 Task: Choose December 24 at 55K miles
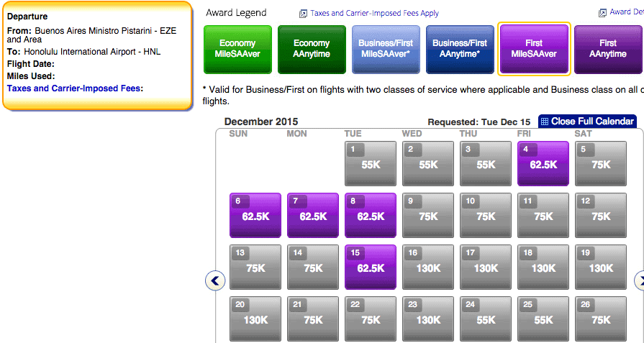coord(486,319)
